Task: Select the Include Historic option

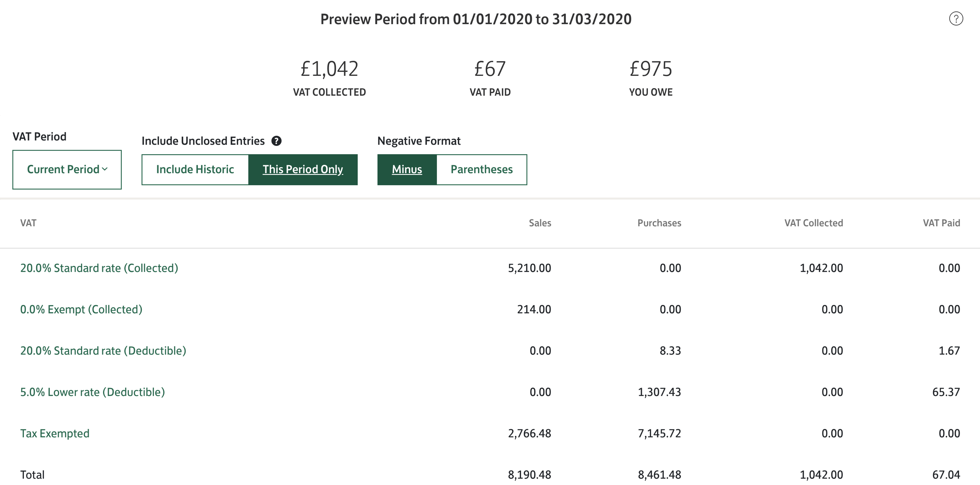Action: tap(195, 170)
